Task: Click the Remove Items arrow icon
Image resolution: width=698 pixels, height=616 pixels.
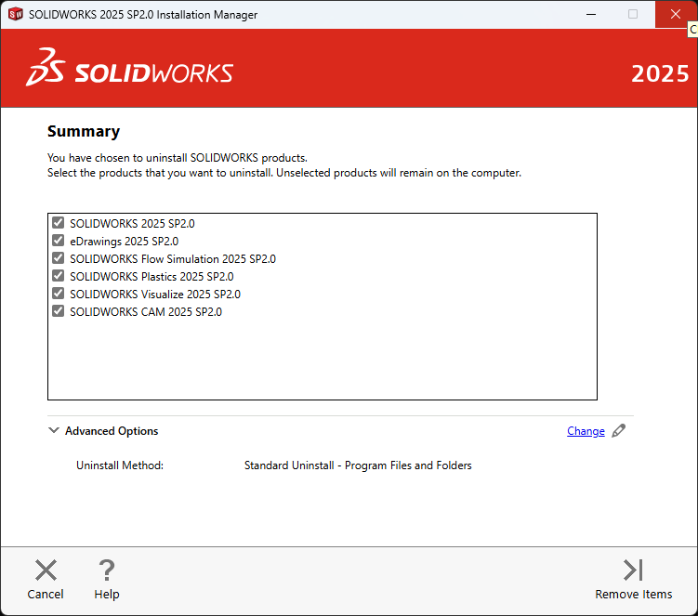Action: (633, 570)
